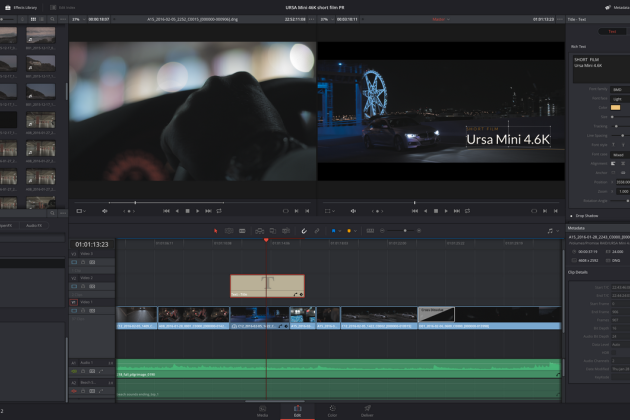Select the arrow selection mode tool
This screenshot has height=420, width=630.
(x=215, y=231)
